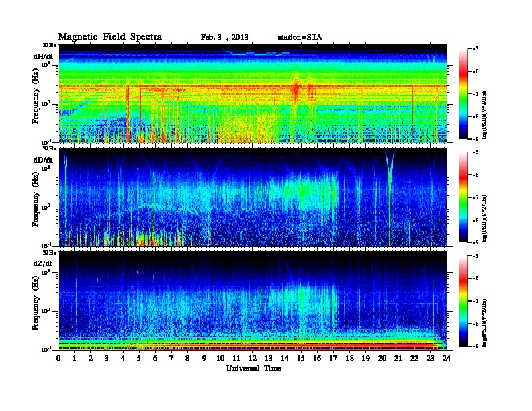Viewport: 532px width, 411px height.
Task: Click the '-9' tick on dH/dt color bar
Action: (x=476, y=139)
